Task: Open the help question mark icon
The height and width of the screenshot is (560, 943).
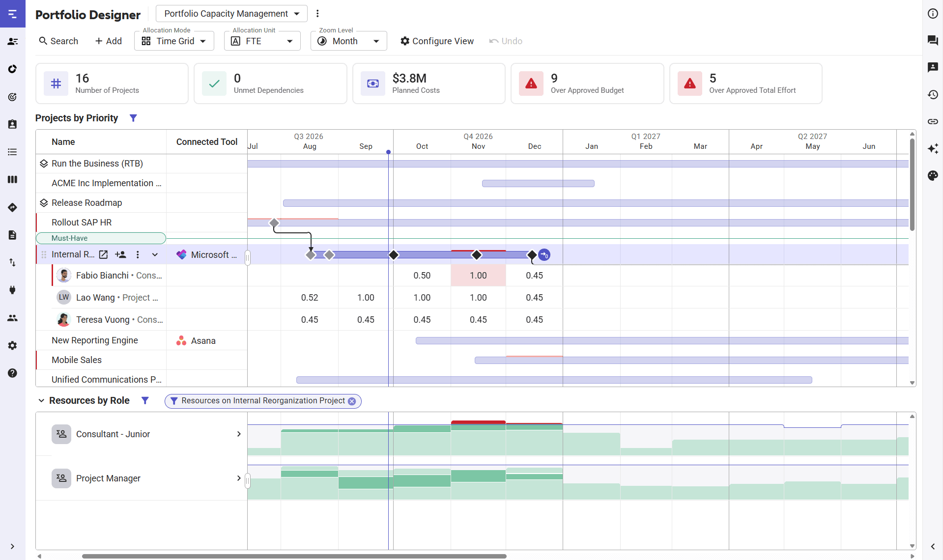Action: (x=13, y=373)
